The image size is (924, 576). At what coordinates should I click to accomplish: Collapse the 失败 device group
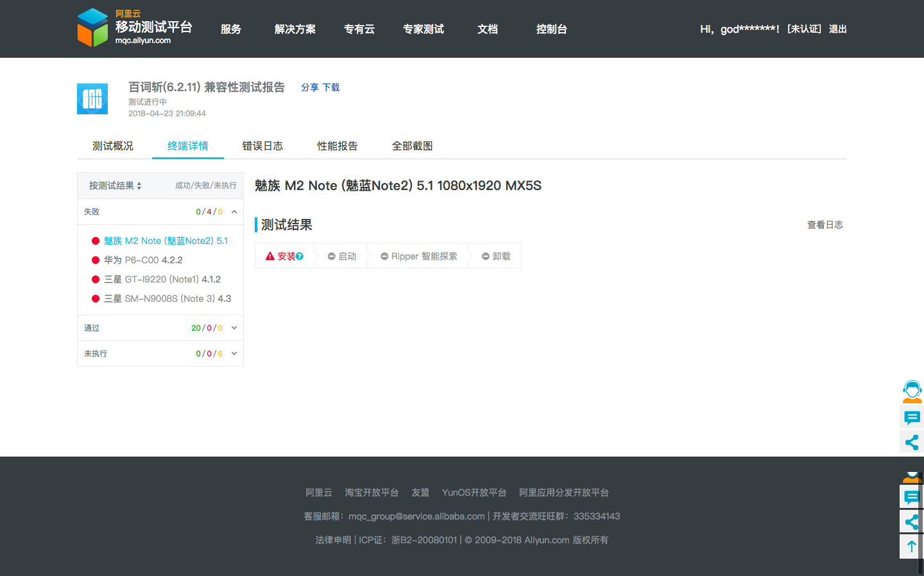160,211
